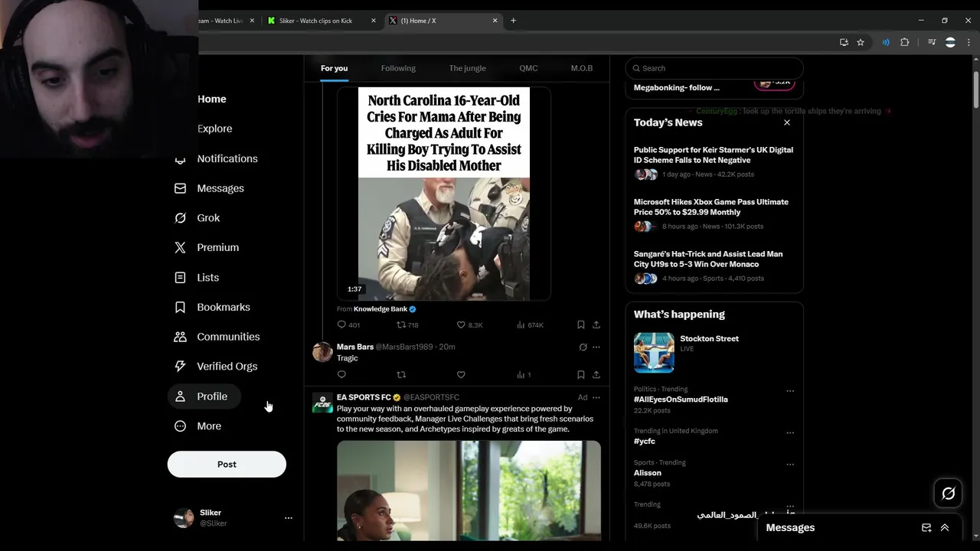Compose a new message in Messages drawer
Image resolution: width=980 pixels, height=551 pixels.
click(x=926, y=527)
